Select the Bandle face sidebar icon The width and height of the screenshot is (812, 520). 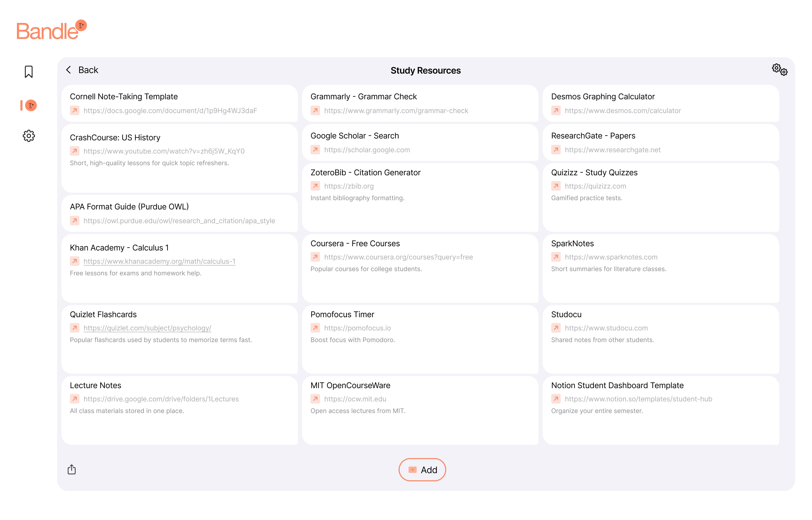[x=31, y=105]
